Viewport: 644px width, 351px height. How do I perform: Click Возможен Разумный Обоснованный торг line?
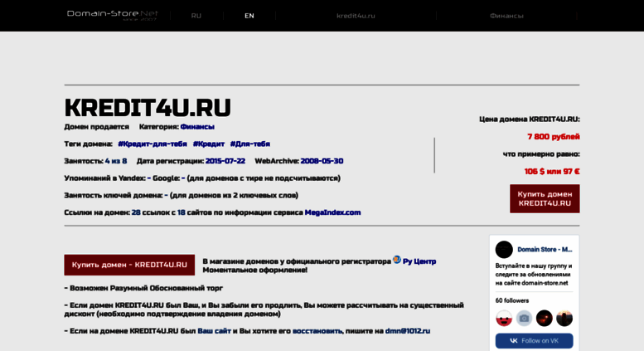point(143,288)
